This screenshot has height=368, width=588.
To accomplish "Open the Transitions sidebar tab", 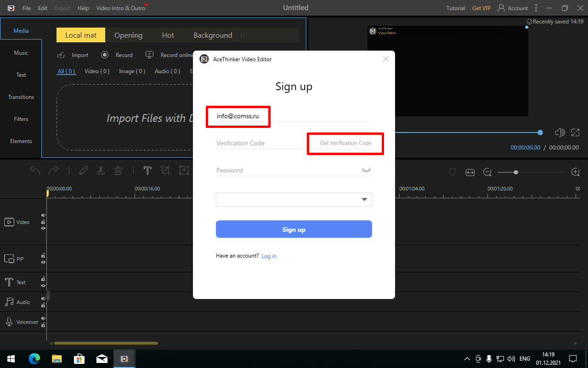I will (21, 97).
